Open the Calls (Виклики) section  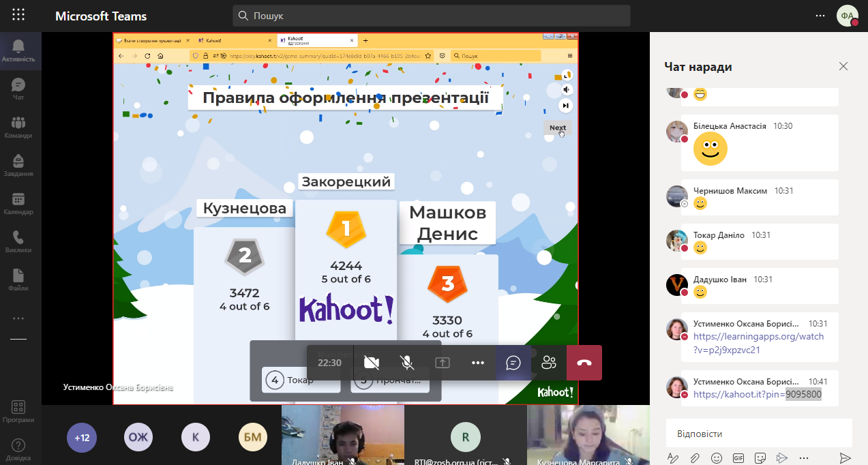click(x=18, y=241)
